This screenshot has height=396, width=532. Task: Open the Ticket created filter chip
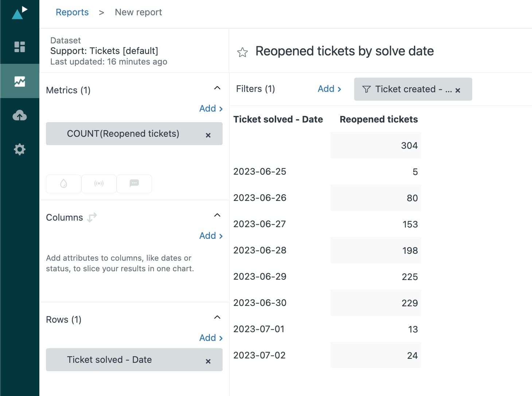(x=408, y=89)
